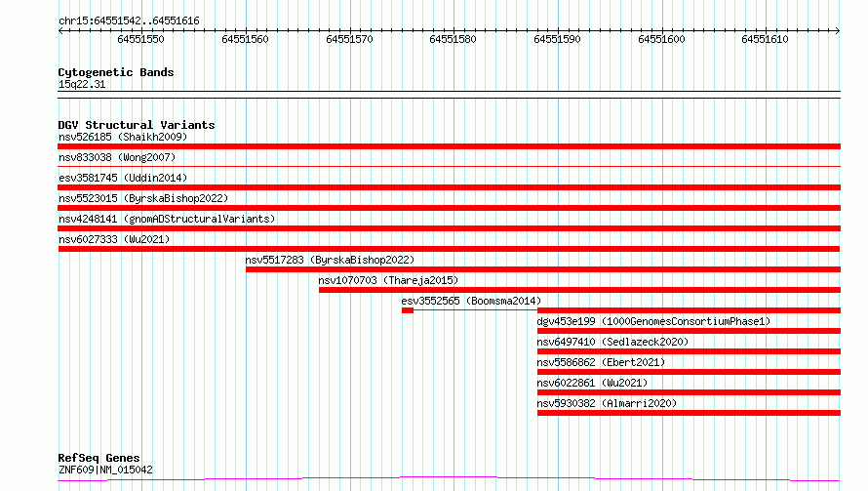868x491 pixels.
Task: Click the red bar under nsv4248141
Action: (x=449, y=228)
